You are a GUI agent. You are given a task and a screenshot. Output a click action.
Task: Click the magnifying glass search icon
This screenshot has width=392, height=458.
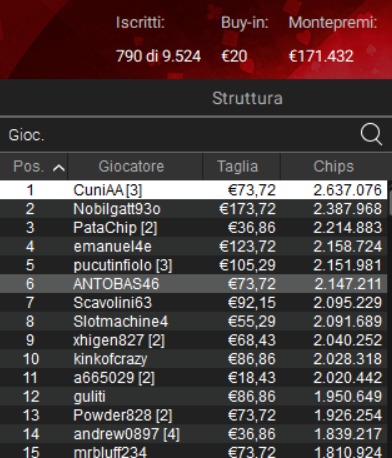[371, 134]
